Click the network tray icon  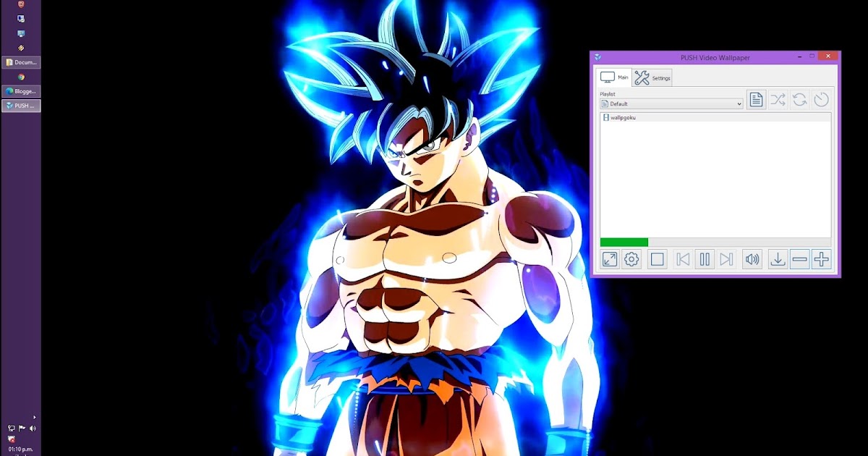point(11,428)
